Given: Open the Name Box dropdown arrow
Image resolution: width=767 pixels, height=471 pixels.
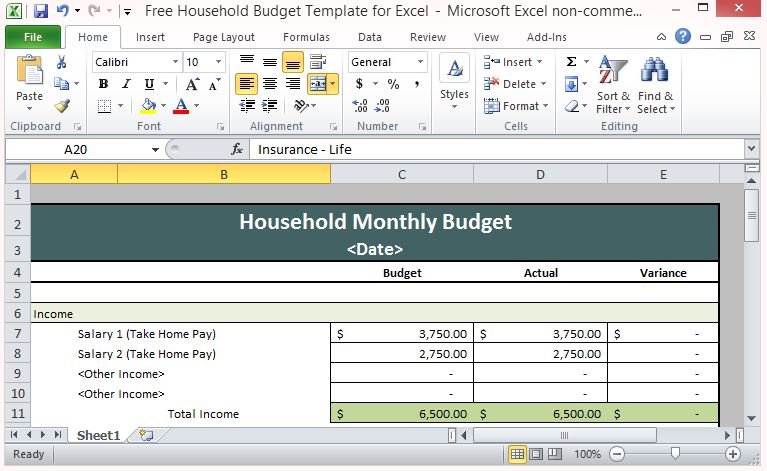Looking at the screenshot, I should (x=155, y=149).
